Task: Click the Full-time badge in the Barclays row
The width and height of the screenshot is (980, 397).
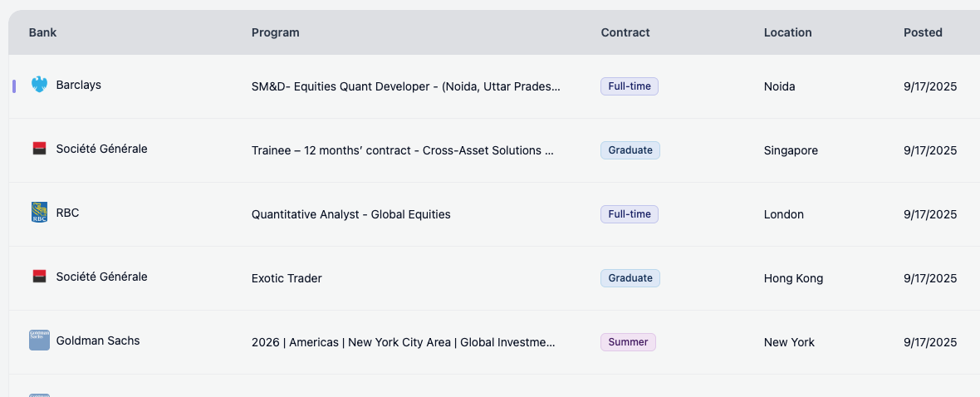Action: [629, 86]
